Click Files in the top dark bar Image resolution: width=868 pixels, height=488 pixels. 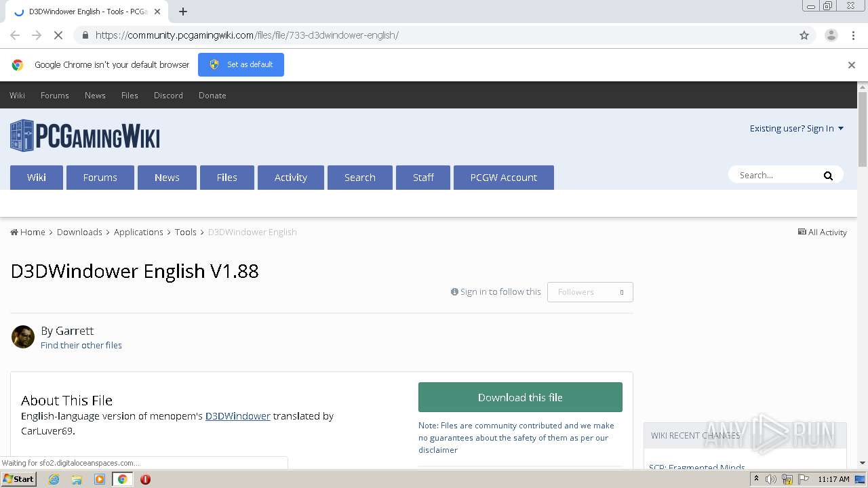coord(130,96)
